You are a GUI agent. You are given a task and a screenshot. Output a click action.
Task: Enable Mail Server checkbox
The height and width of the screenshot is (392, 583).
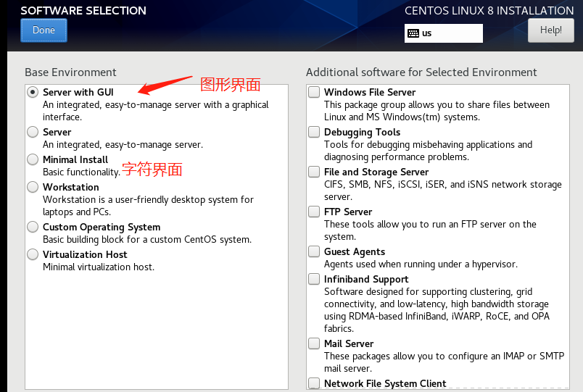[x=314, y=343]
